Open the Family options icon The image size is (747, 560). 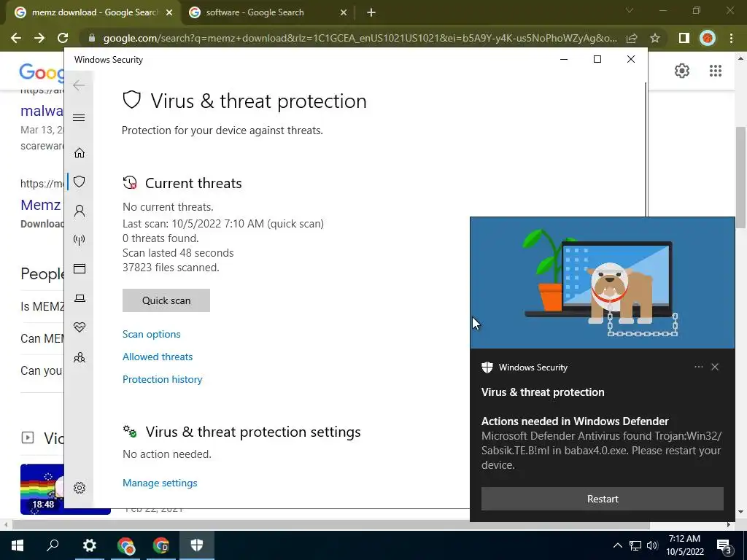80,357
